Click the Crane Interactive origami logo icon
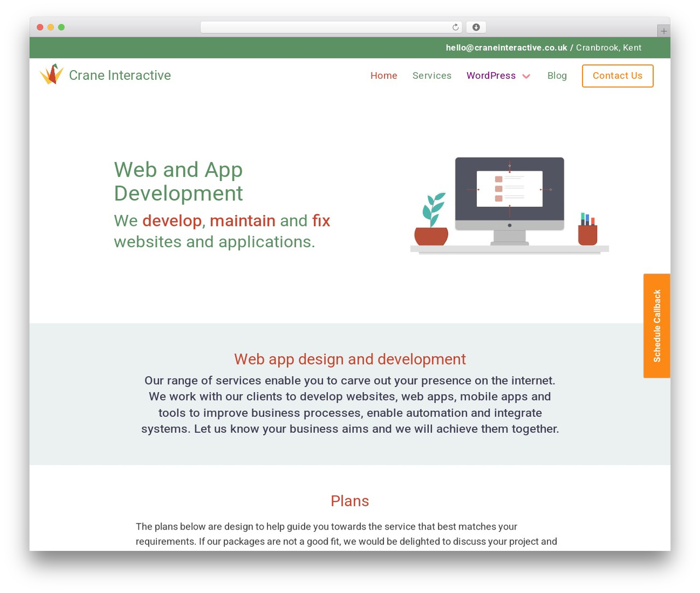Image resolution: width=700 pixels, height=593 pixels. (52, 74)
